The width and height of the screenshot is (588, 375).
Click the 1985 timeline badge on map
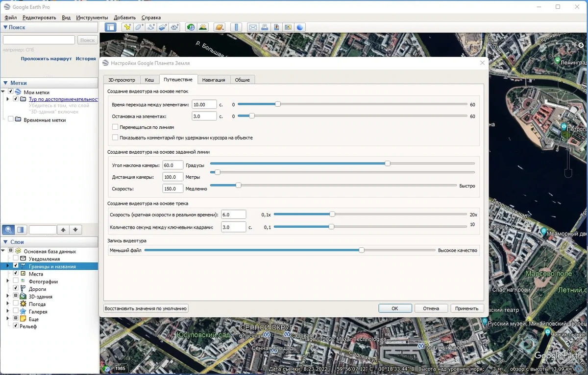[x=120, y=368]
